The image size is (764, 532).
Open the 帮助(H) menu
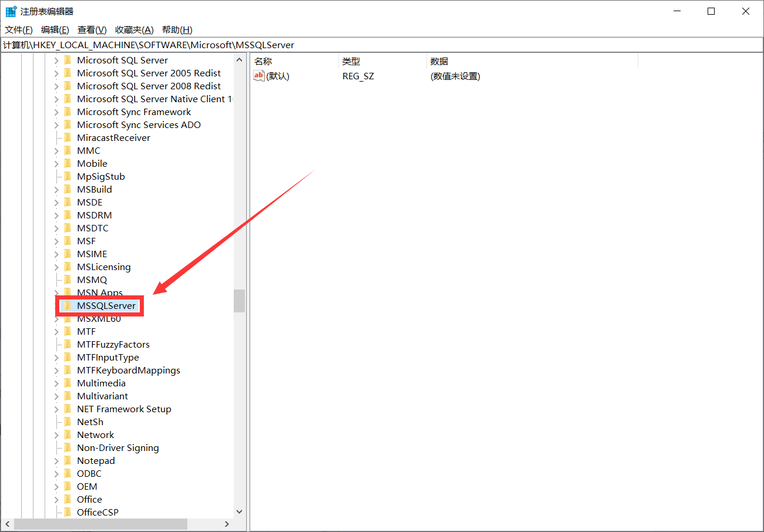(x=177, y=30)
